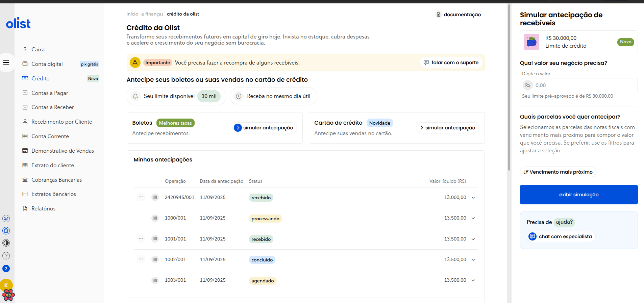
Task: Click the table icon for Extrato do cliente
Action: tap(25, 165)
